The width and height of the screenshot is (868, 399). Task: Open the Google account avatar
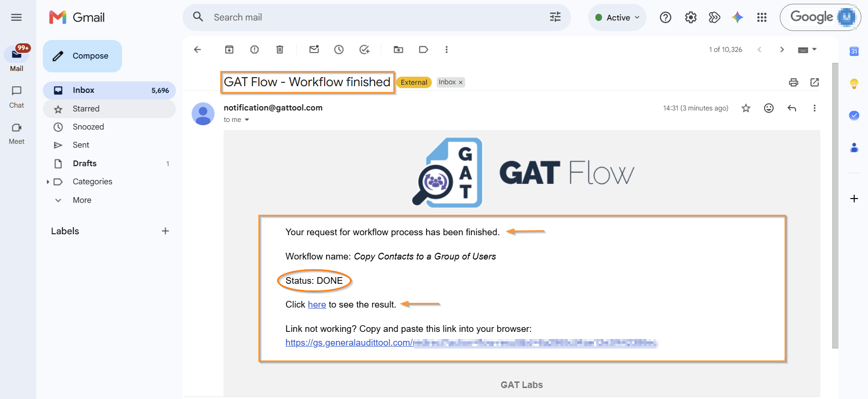point(847,17)
